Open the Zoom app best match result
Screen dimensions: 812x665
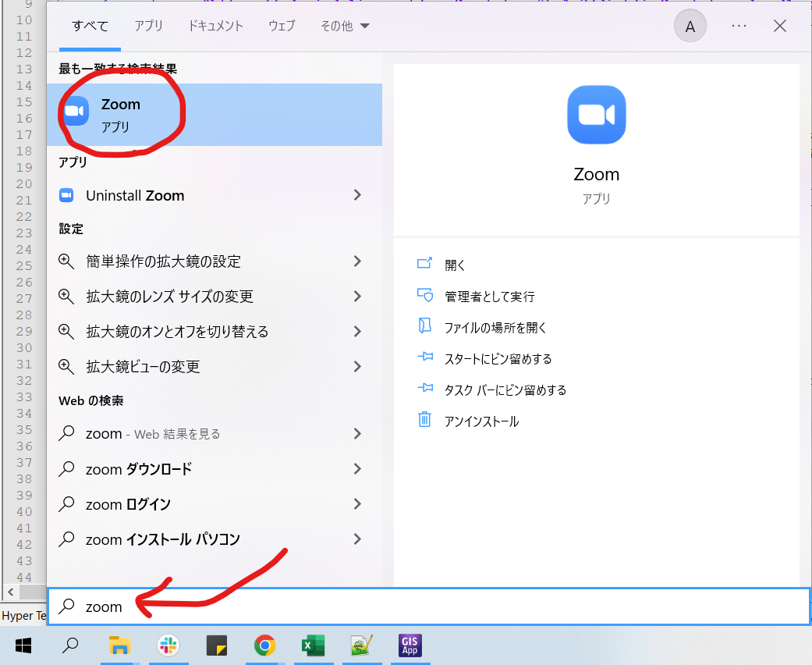coord(215,115)
